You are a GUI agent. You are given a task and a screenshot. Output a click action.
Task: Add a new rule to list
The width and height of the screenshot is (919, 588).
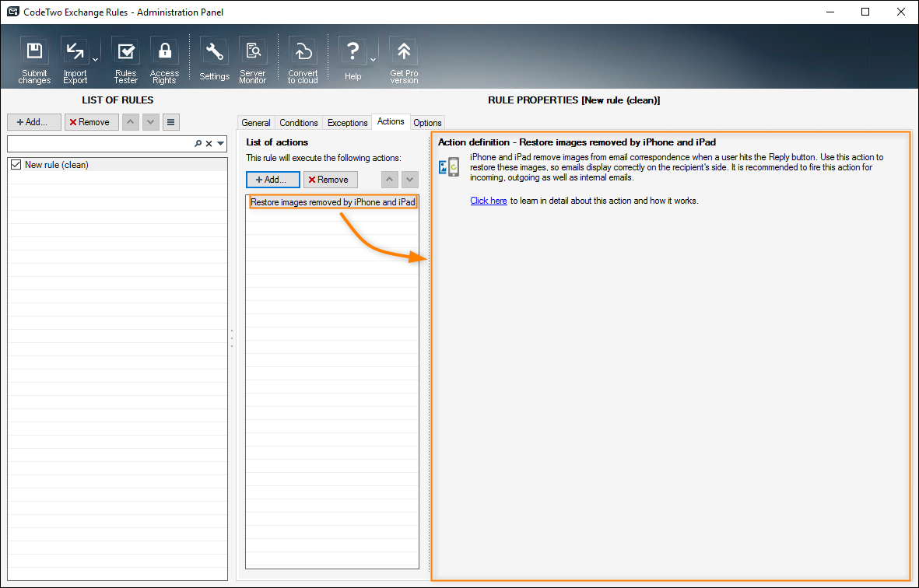click(34, 122)
